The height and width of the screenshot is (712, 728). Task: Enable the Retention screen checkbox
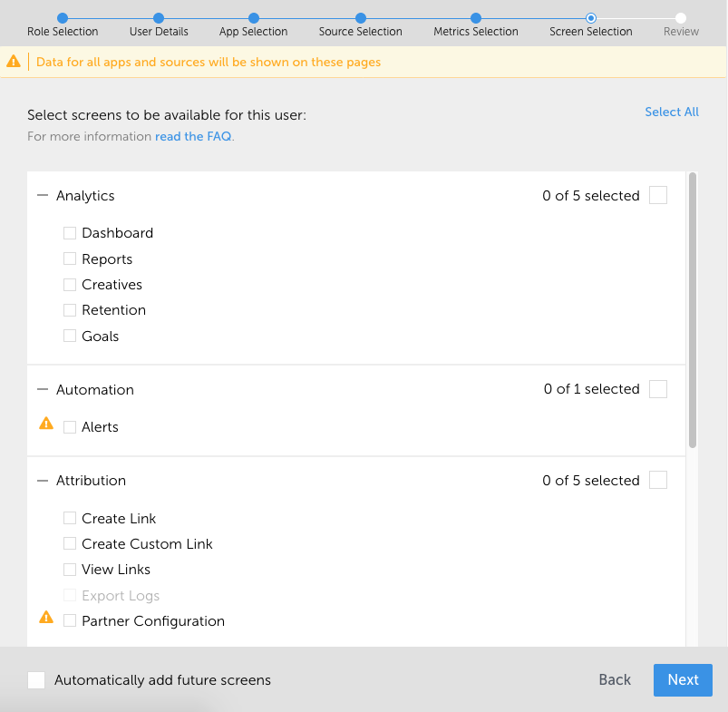[70, 310]
